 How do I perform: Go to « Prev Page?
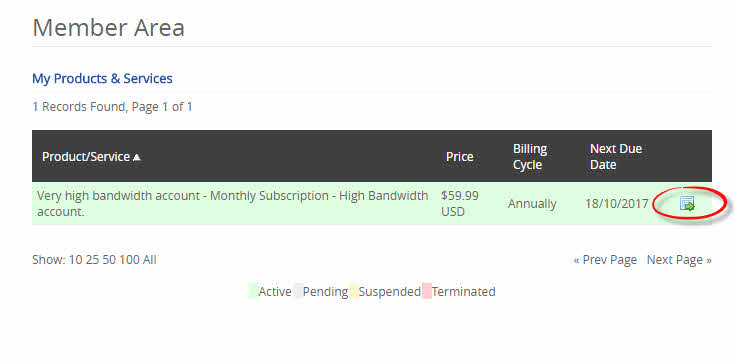(x=605, y=259)
